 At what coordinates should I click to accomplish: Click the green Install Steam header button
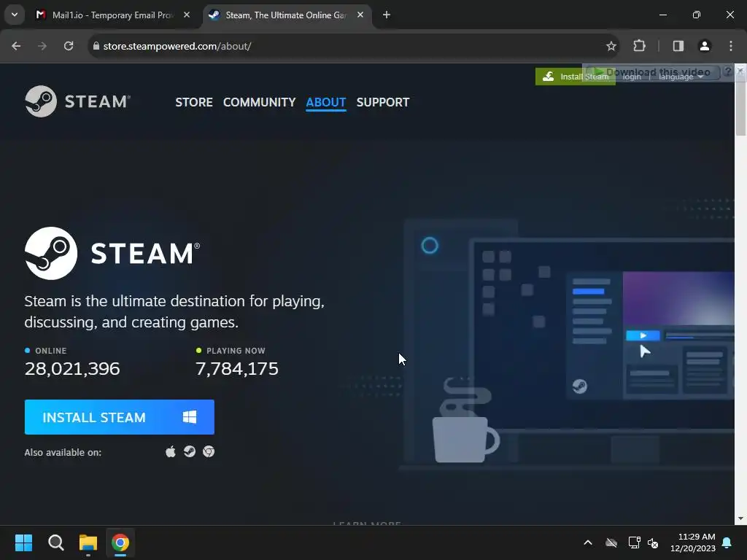[x=575, y=77]
